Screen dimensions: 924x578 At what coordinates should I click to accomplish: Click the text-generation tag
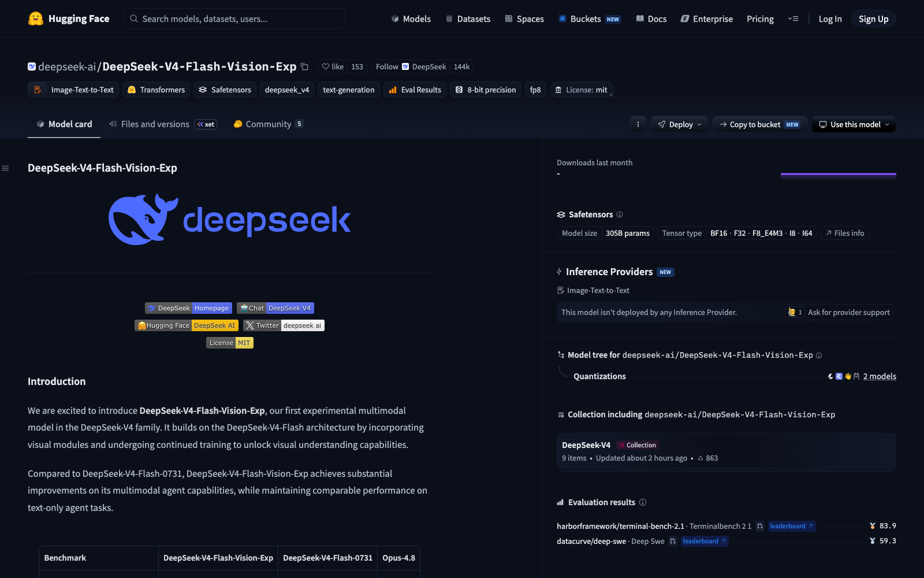click(349, 90)
